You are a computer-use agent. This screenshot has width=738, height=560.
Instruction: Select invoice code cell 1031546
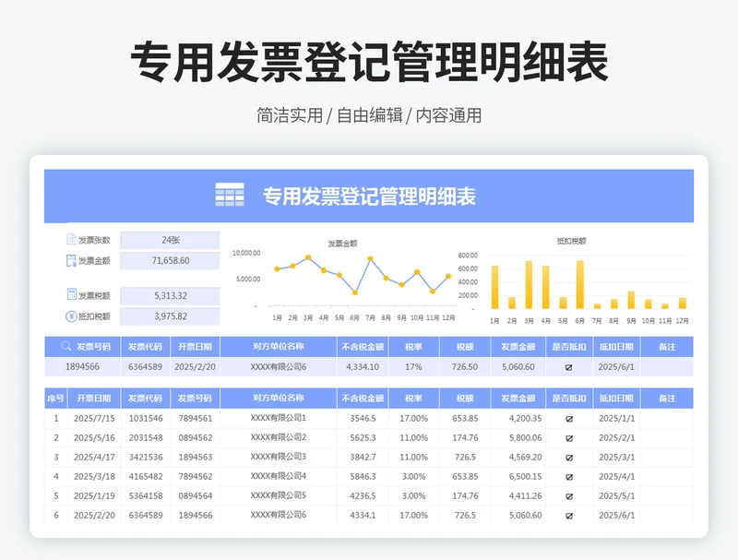click(146, 418)
